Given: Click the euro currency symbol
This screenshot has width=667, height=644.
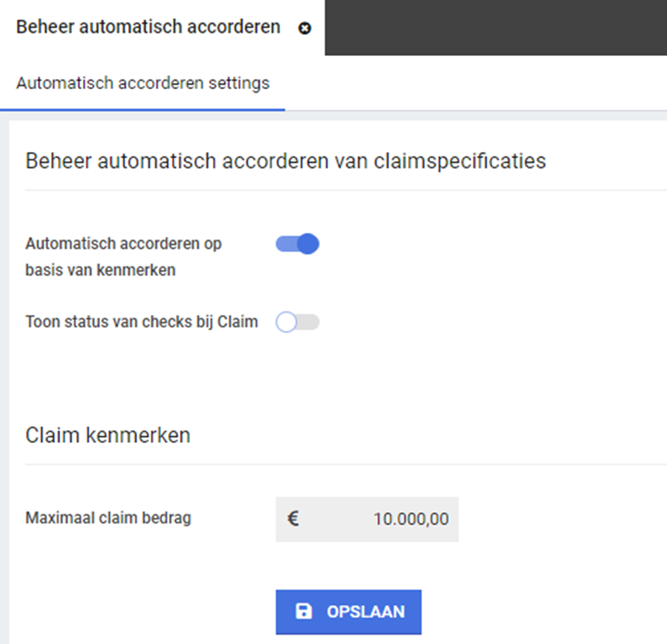Looking at the screenshot, I should coord(293,518).
